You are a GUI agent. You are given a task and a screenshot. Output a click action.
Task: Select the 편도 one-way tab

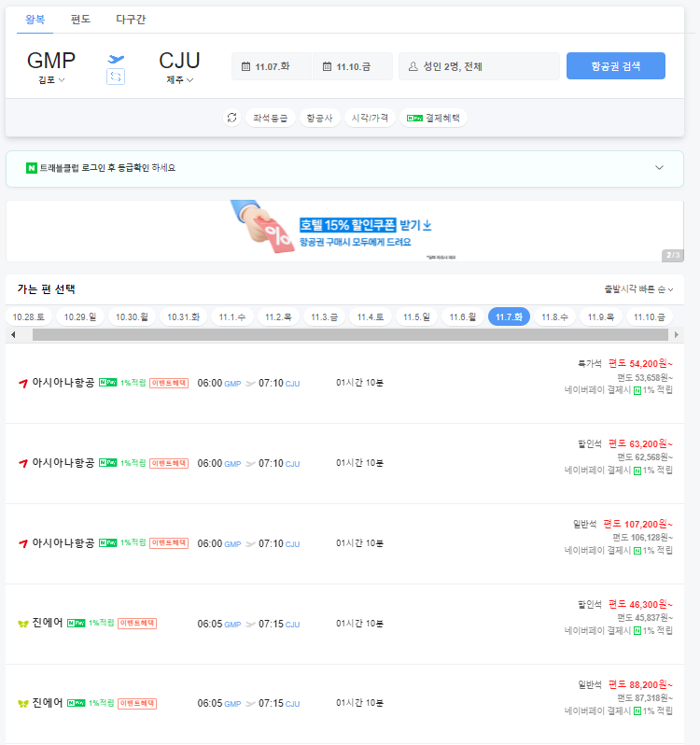pyautogui.click(x=80, y=20)
